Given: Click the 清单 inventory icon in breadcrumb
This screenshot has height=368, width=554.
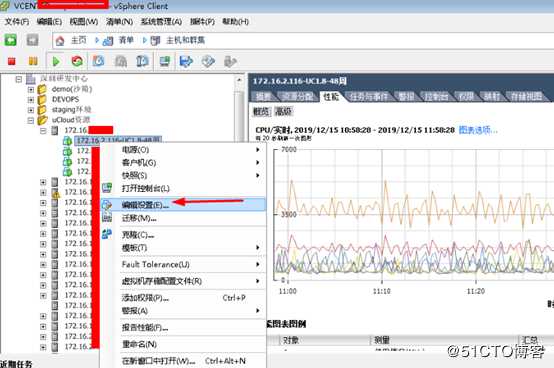Looking at the screenshot, I should [x=108, y=41].
